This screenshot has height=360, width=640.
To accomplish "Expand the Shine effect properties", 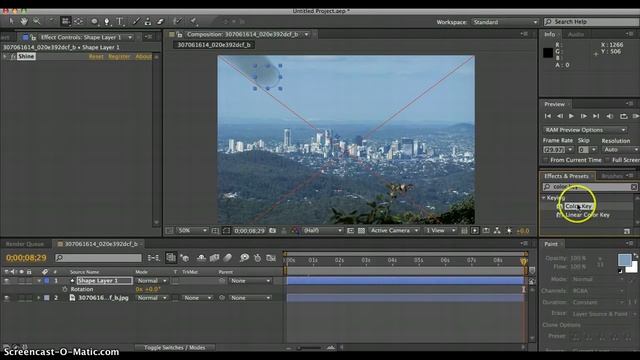I will click(x=5, y=56).
